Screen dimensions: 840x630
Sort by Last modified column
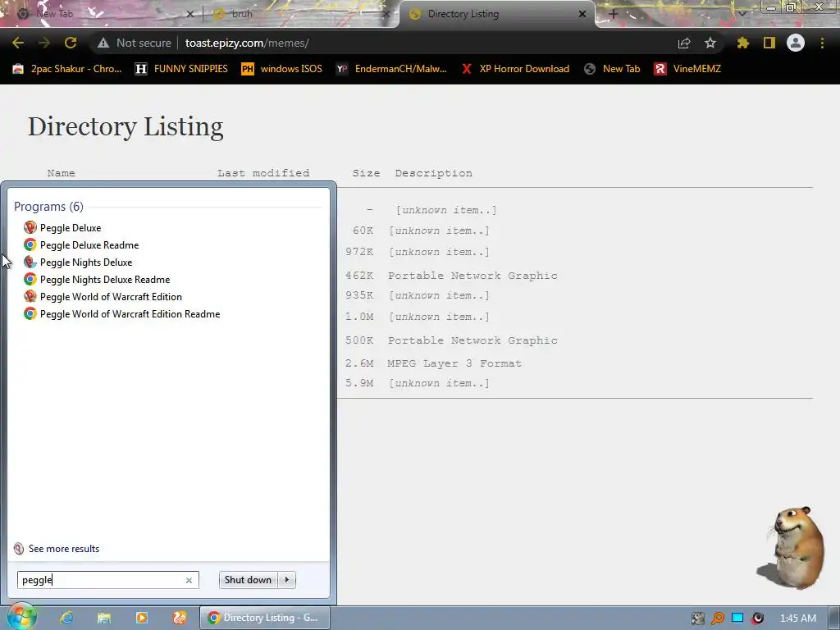[x=263, y=173]
